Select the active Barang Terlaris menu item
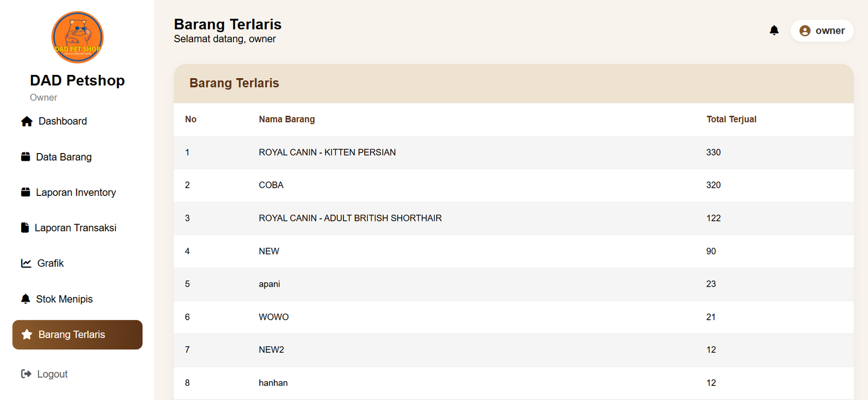 78,334
